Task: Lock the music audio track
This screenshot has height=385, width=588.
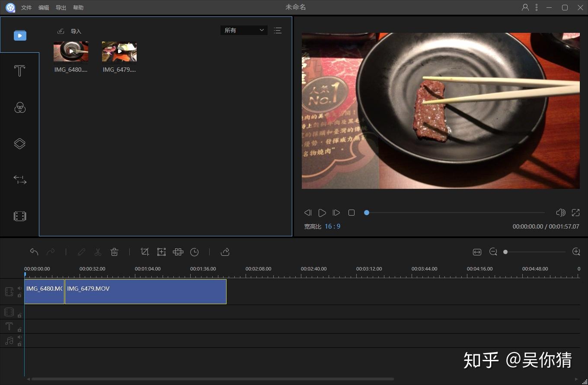Action: (x=19, y=344)
